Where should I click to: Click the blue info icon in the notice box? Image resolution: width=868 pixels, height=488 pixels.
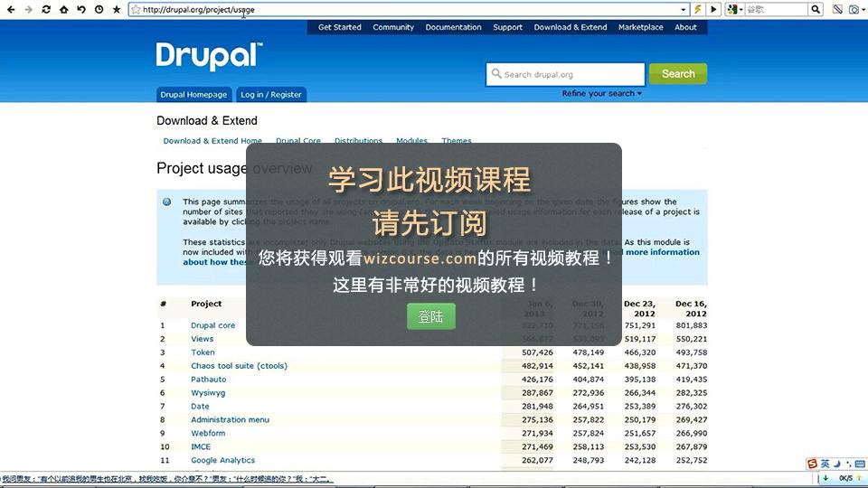[x=166, y=202]
